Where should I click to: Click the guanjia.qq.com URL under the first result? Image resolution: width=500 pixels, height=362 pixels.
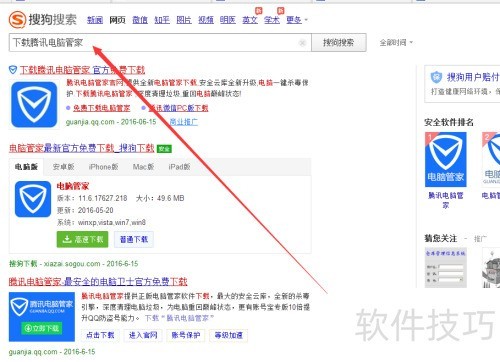(90, 122)
